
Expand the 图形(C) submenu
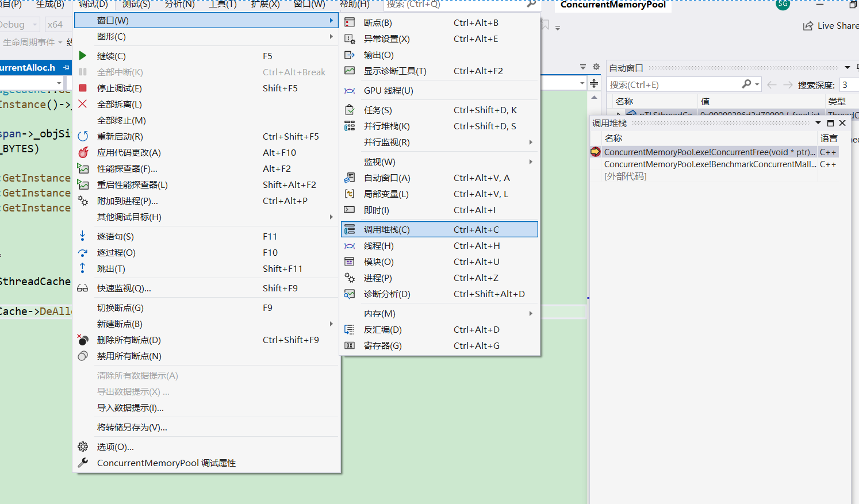(x=331, y=36)
